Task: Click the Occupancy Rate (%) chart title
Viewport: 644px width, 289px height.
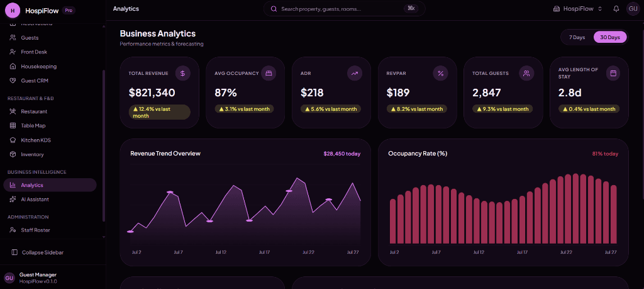Action: [418, 154]
